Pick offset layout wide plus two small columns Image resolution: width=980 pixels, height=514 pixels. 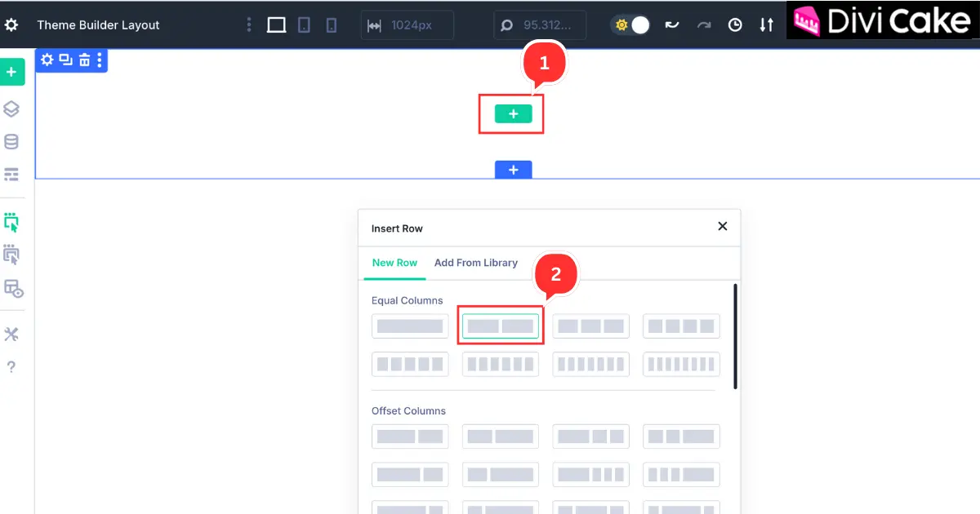[591, 436]
